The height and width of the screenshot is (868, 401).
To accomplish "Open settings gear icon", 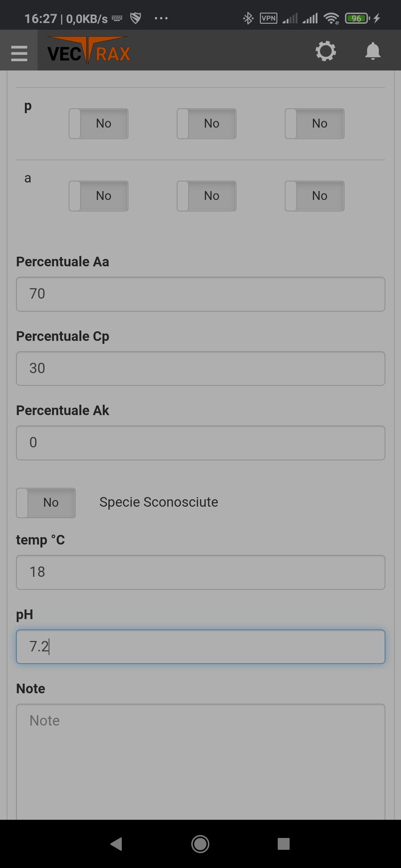I will click(326, 51).
